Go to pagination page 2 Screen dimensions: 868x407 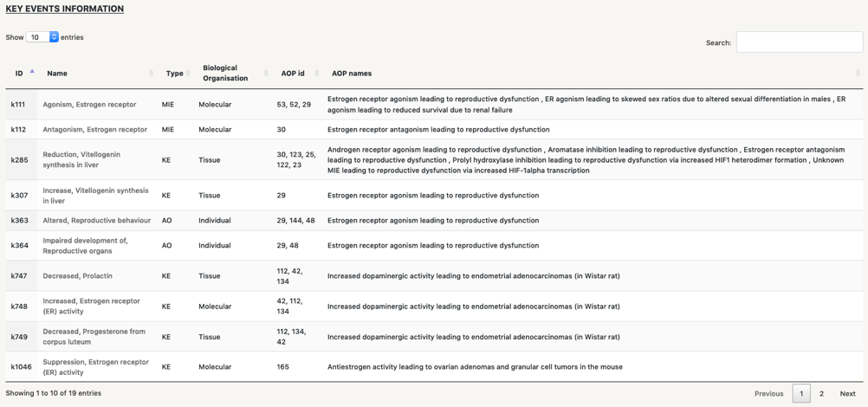click(x=821, y=394)
